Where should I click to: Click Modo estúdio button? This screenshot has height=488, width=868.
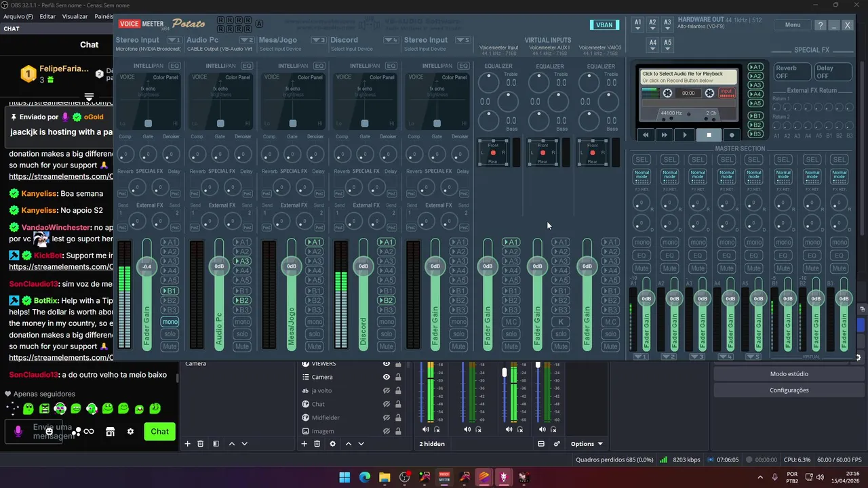[x=789, y=374]
